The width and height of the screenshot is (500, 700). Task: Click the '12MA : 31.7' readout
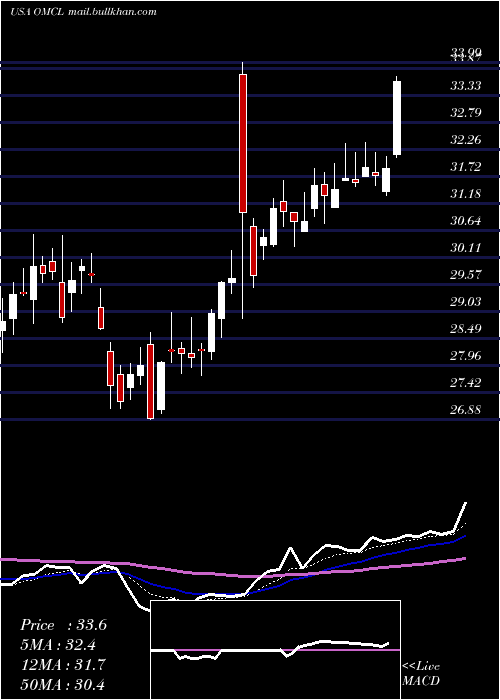pyautogui.click(x=63, y=664)
